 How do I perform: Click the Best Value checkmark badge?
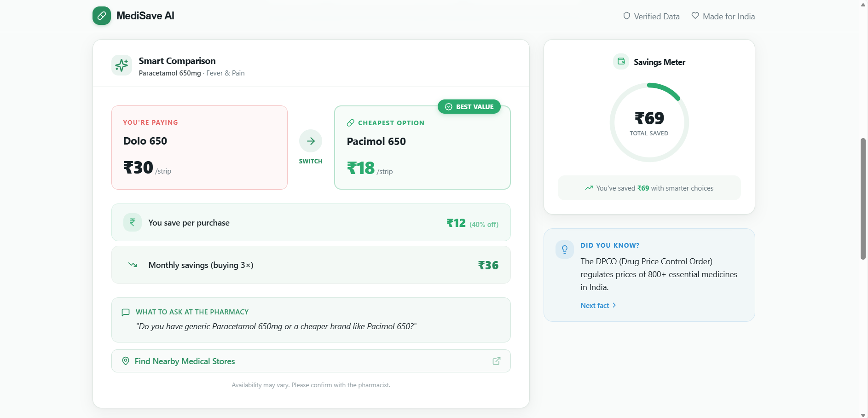pos(469,107)
